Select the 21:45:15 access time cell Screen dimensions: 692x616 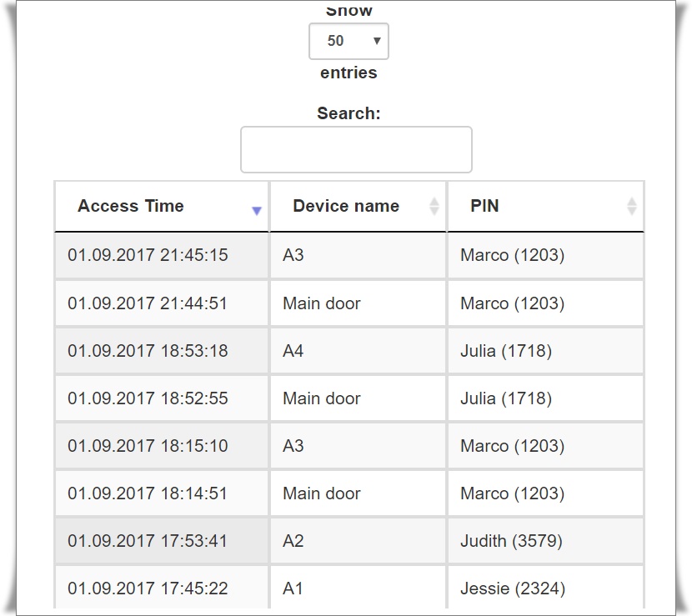click(x=148, y=255)
